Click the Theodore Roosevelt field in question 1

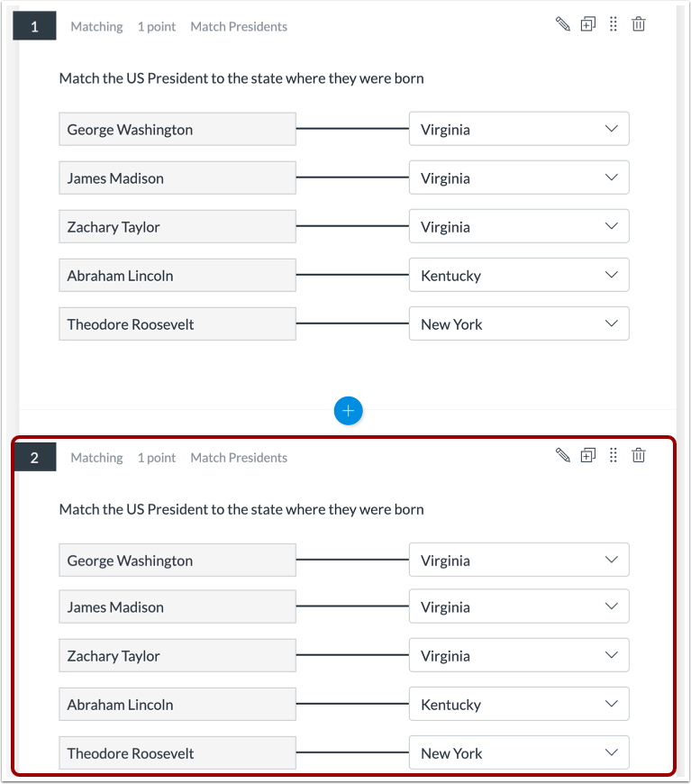[177, 324]
